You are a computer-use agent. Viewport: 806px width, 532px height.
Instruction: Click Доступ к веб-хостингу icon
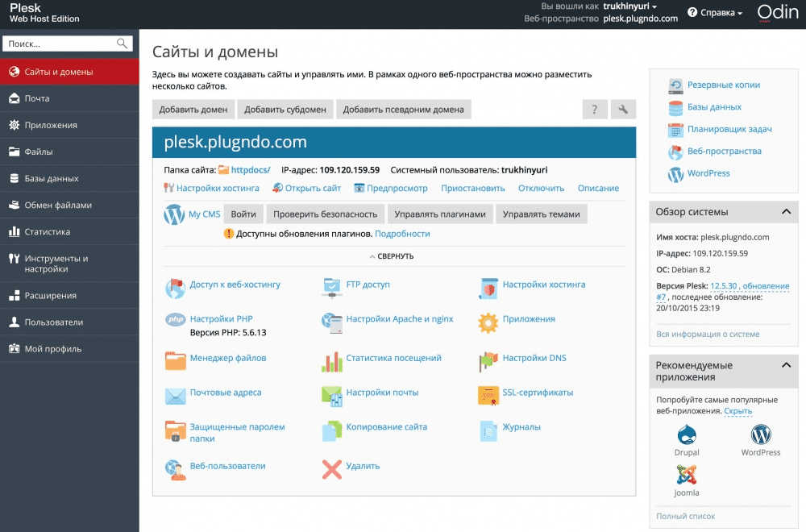(175, 289)
